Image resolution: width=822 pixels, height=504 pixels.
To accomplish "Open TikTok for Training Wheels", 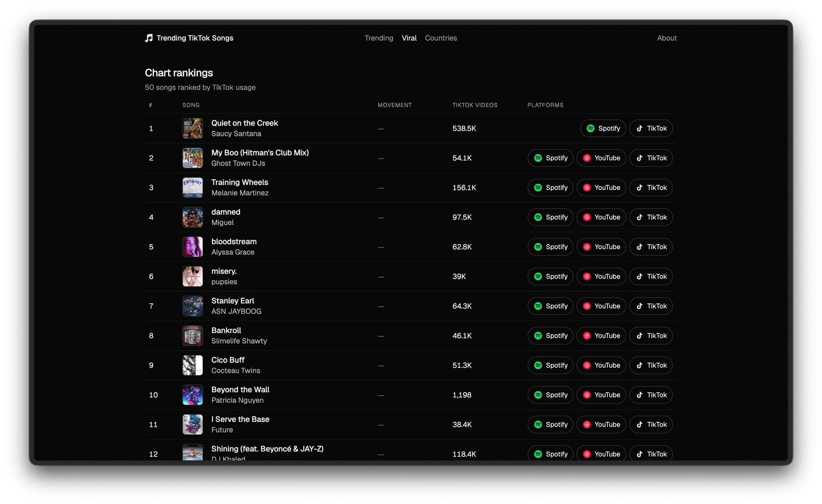I will (651, 188).
